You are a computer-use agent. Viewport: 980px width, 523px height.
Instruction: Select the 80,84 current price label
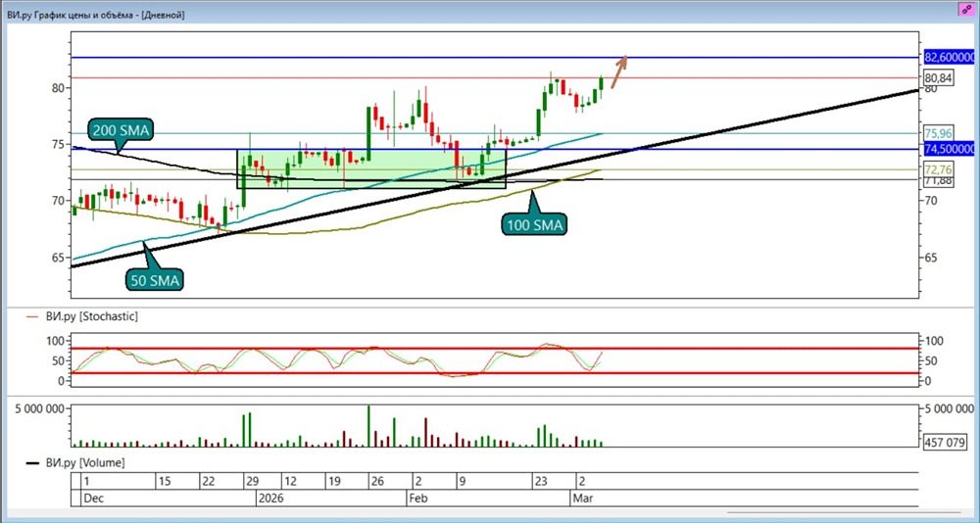(x=939, y=78)
